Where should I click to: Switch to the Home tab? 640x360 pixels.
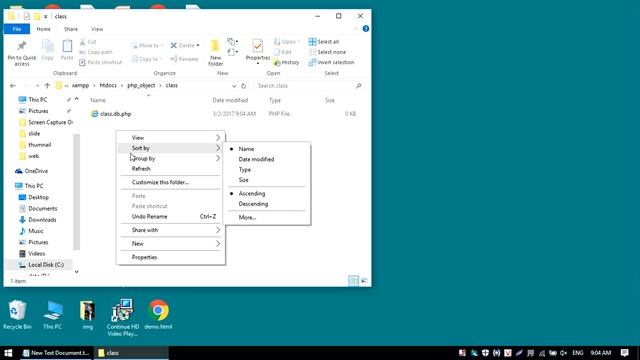click(43, 29)
